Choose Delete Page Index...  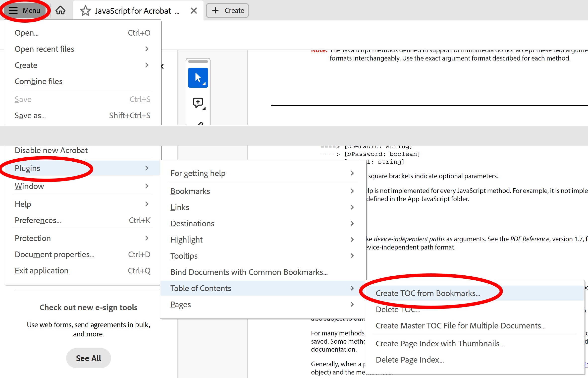475,360
